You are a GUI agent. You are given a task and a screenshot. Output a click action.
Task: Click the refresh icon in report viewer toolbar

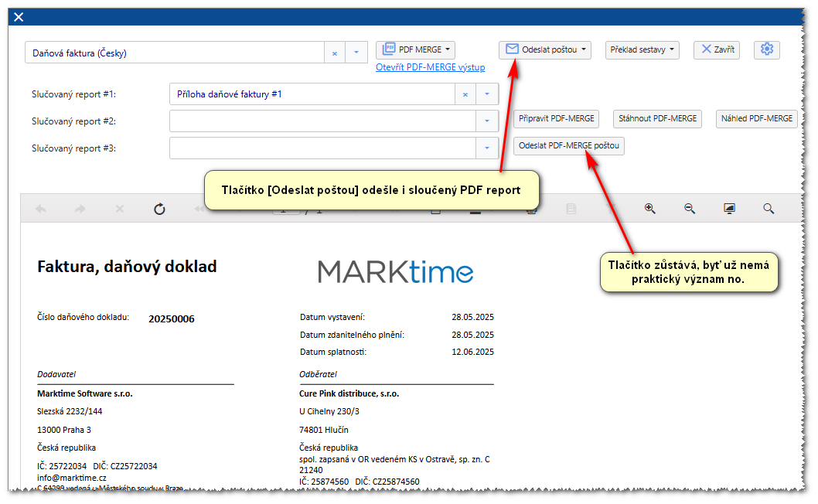159,209
